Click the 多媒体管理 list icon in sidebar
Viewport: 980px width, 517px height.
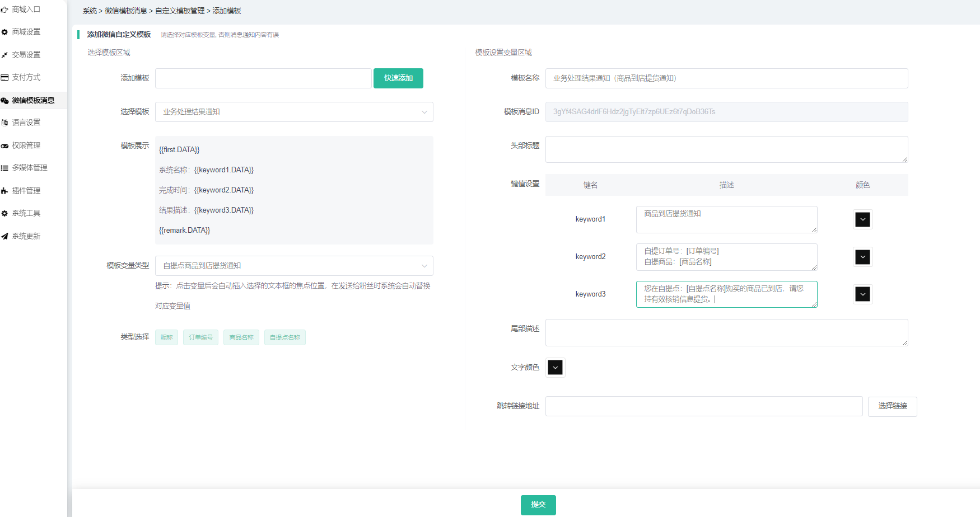4,168
